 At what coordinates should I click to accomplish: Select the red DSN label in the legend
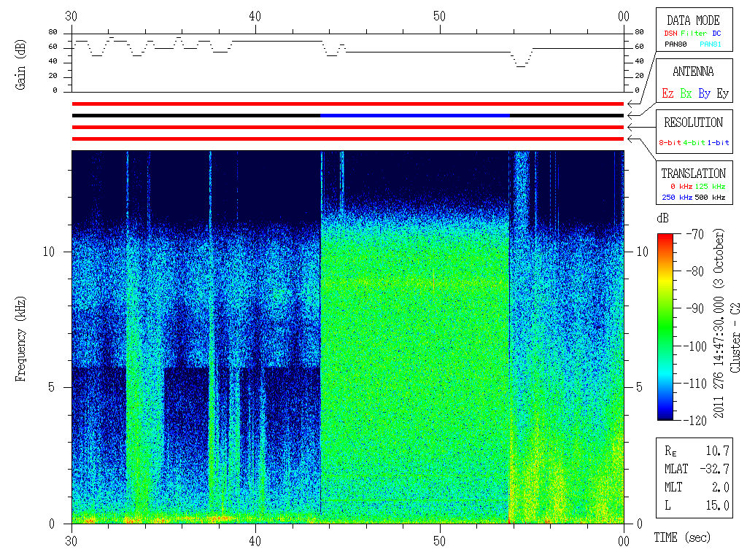(670, 34)
